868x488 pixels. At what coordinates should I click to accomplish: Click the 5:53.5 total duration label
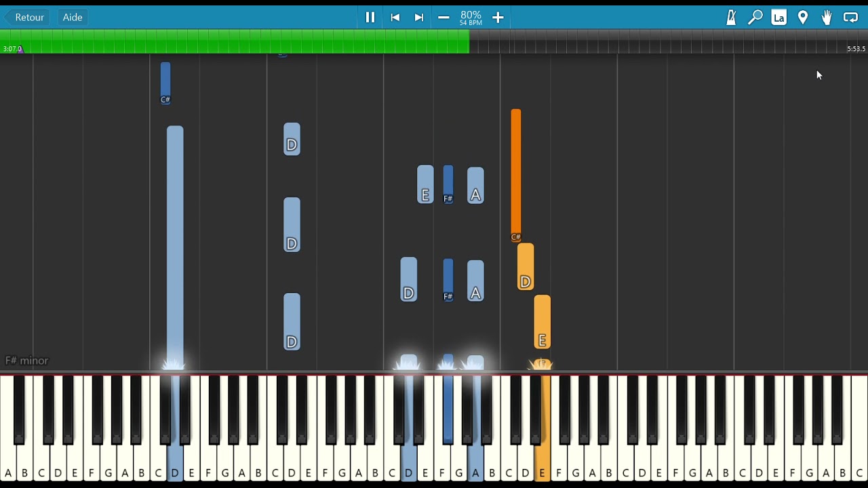click(x=856, y=49)
